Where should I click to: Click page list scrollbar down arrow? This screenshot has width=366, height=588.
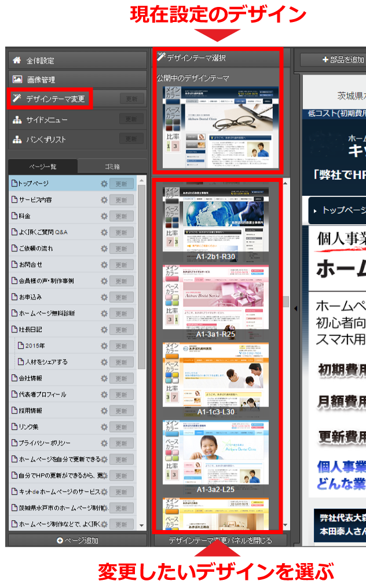(x=141, y=525)
